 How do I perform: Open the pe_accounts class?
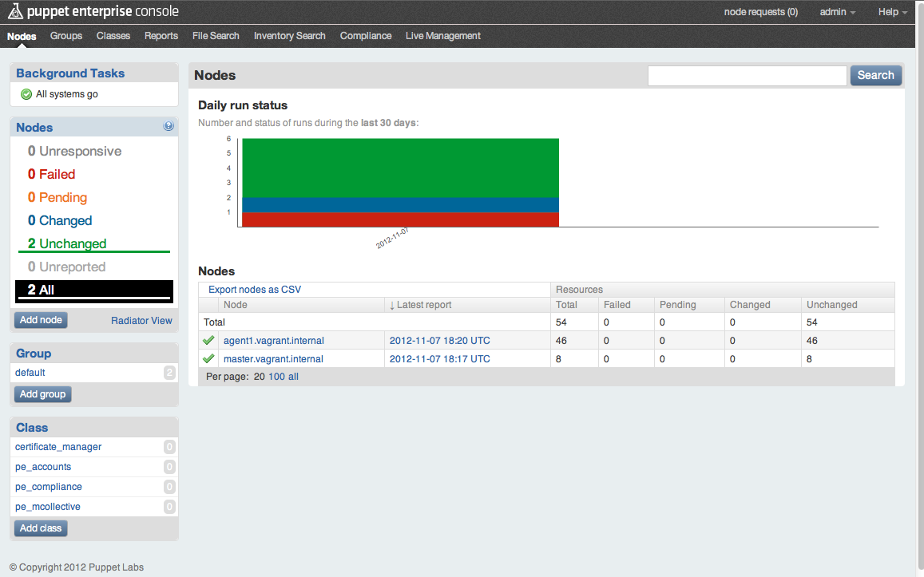click(43, 467)
